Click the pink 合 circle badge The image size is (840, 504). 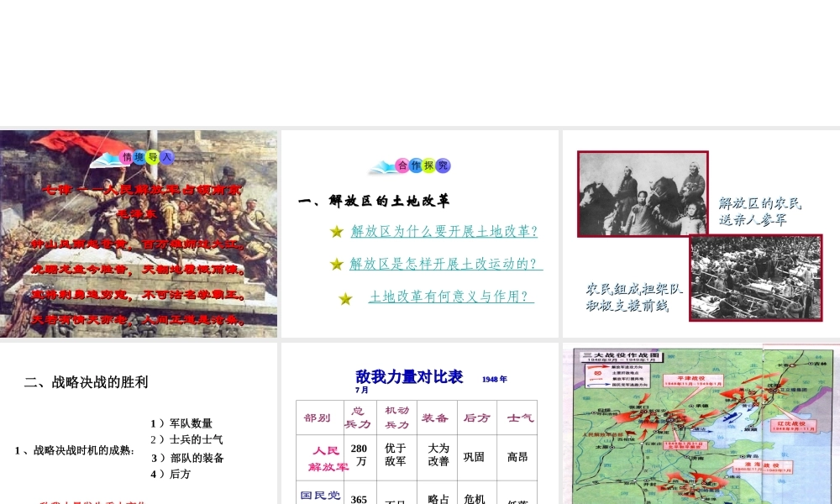tap(403, 165)
